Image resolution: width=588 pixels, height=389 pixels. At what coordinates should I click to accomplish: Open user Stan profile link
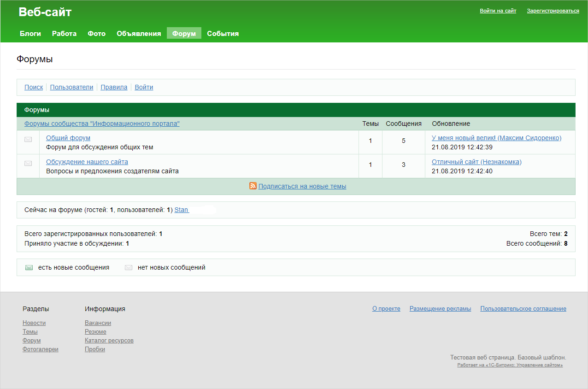pos(181,210)
